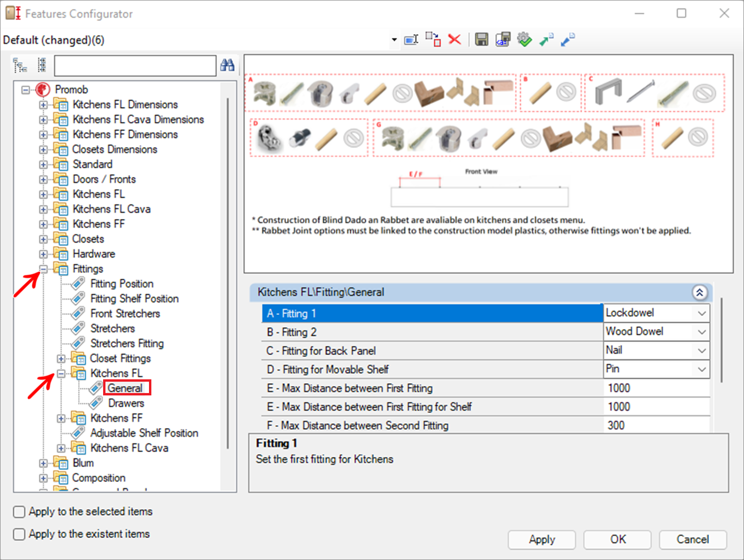Expand the Kitchens FL Cava node under Fittings
This screenshot has width=744, height=560.
pyautogui.click(x=61, y=448)
